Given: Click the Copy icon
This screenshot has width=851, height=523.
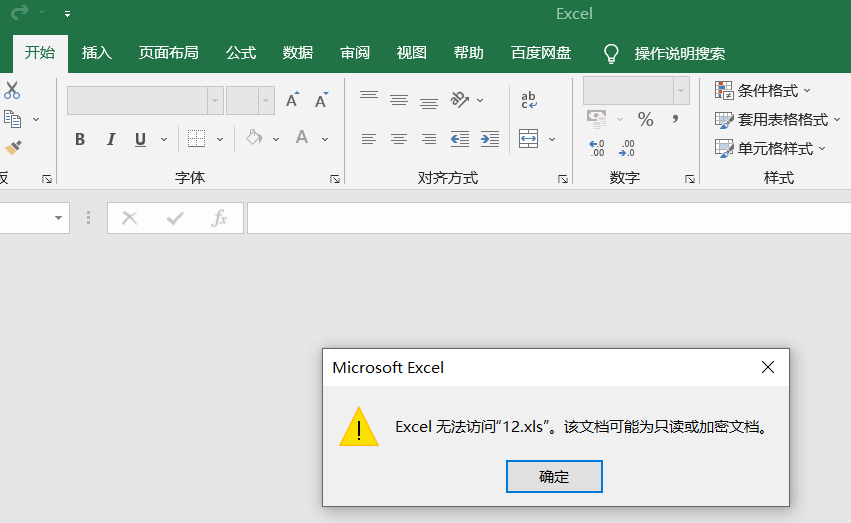Looking at the screenshot, I should (12, 119).
